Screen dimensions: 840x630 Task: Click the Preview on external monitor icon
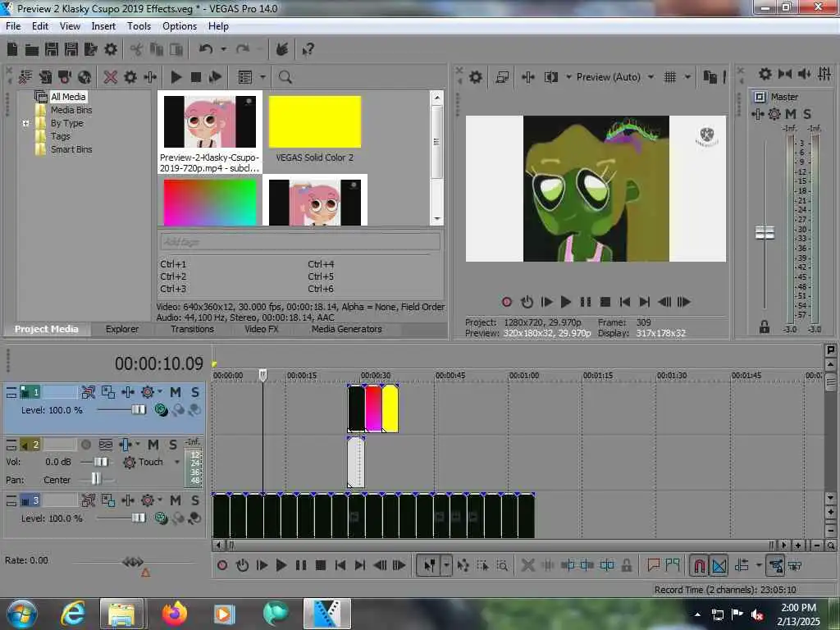[502, 77]
